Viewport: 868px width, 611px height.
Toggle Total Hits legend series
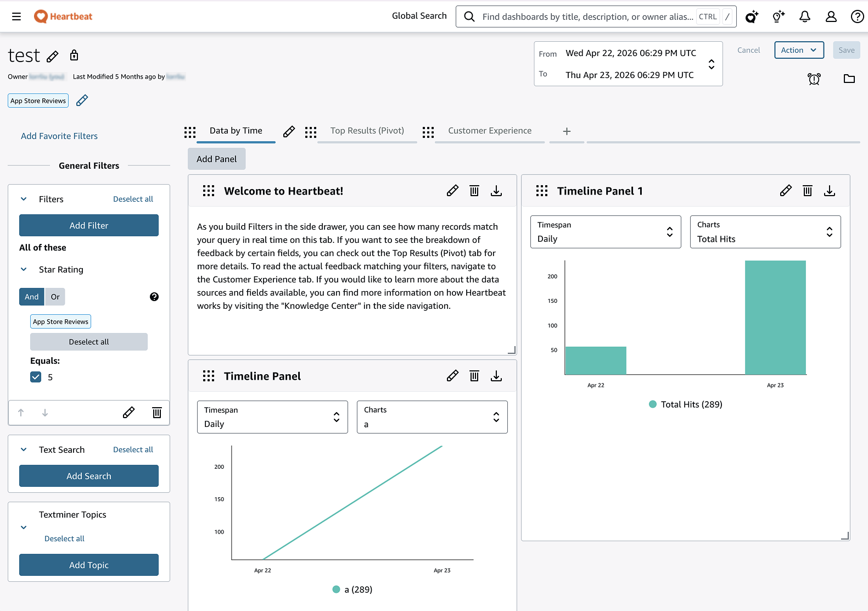[x=686, y=404]
